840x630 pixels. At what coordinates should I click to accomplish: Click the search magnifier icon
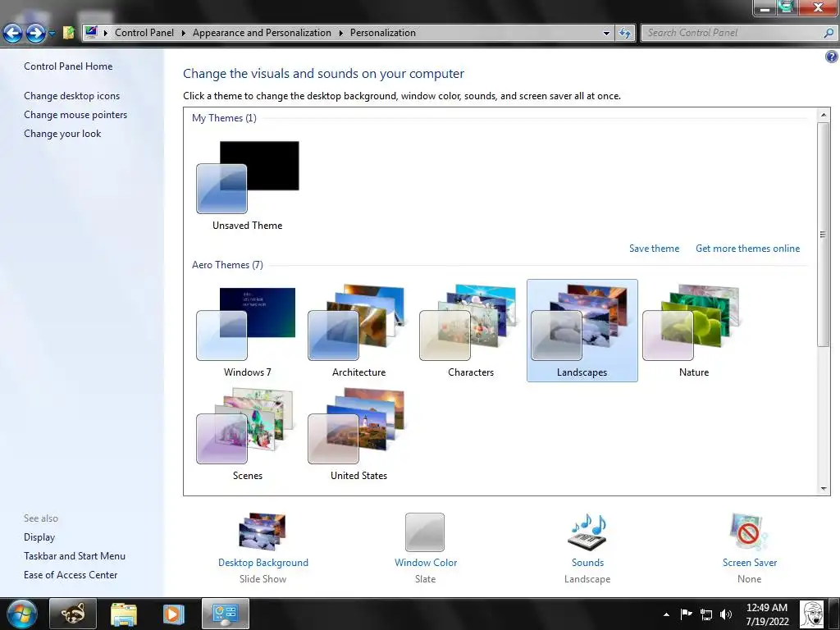(x=829, y=33)
